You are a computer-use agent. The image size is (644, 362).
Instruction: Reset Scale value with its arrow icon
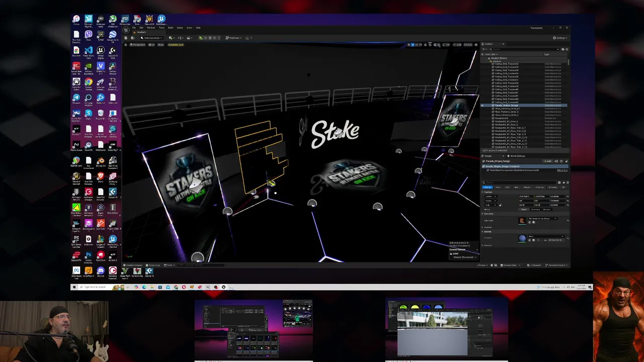point(568,205)
